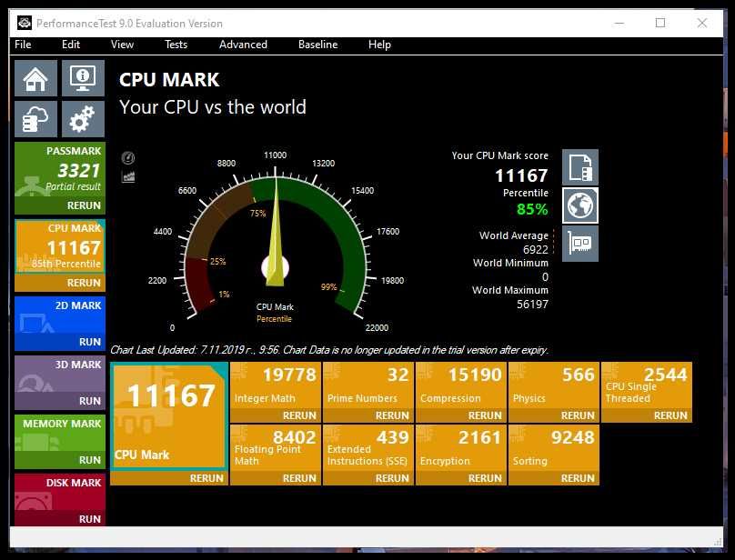
Task: Open the System Information monitor icon
Action: click(83, 78)
